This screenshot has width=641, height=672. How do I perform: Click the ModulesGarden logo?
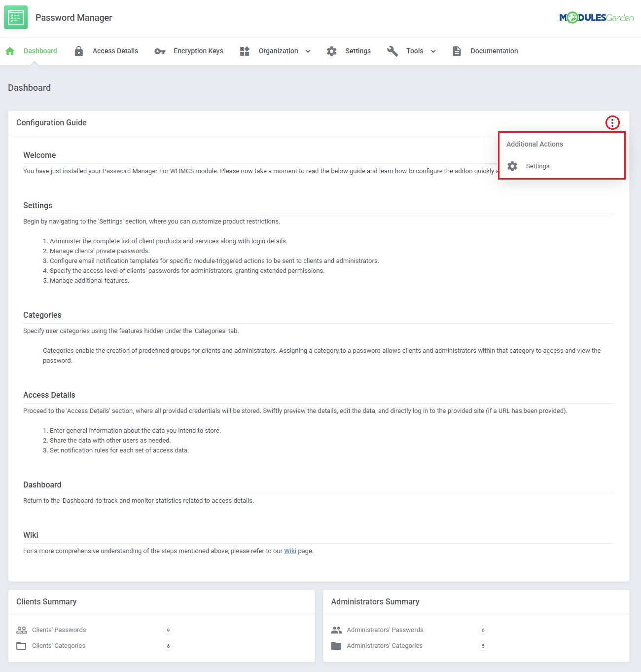click(597, 18)
